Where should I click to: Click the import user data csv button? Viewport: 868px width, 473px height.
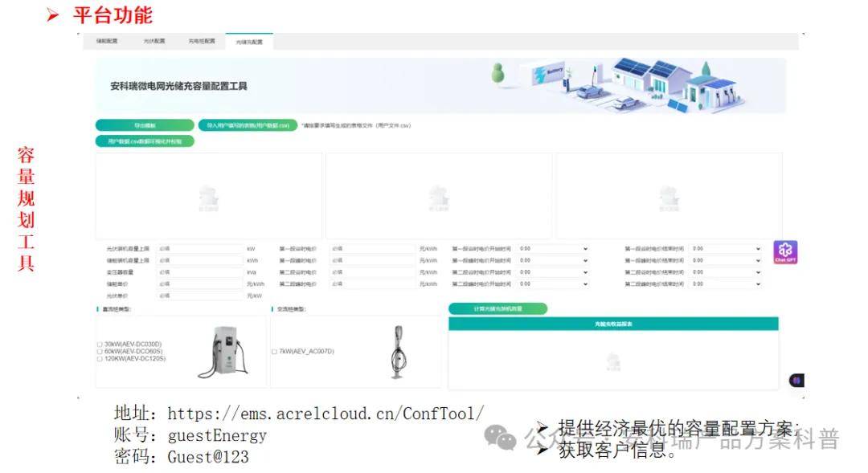[248, 125]
